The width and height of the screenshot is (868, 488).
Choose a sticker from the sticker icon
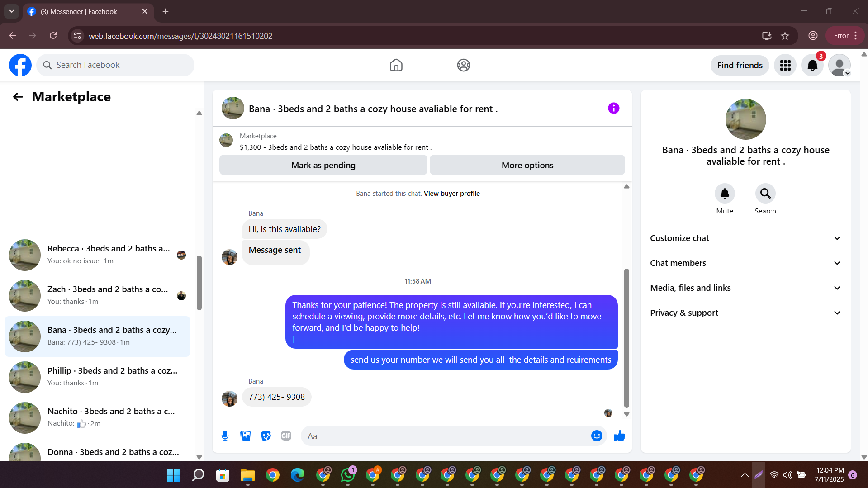266,436
